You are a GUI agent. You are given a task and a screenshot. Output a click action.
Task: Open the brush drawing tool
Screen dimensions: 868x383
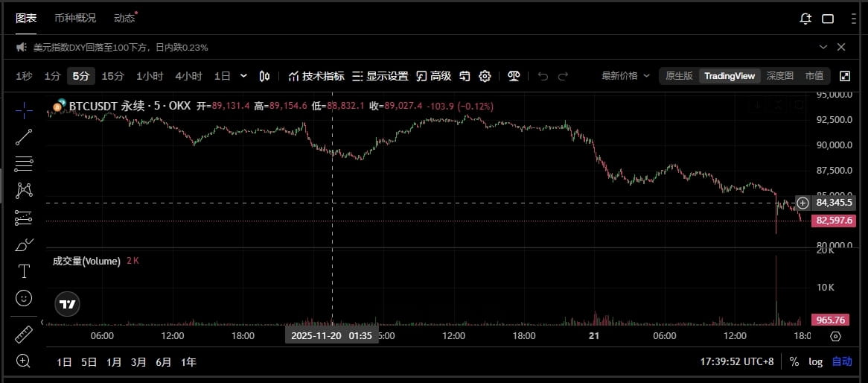point(24,244)
